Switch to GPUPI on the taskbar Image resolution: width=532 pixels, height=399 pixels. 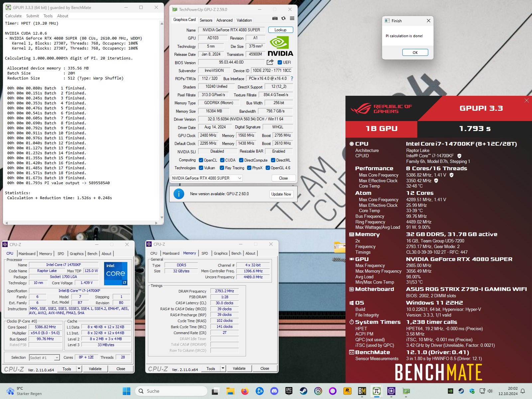tap(377, 391)
